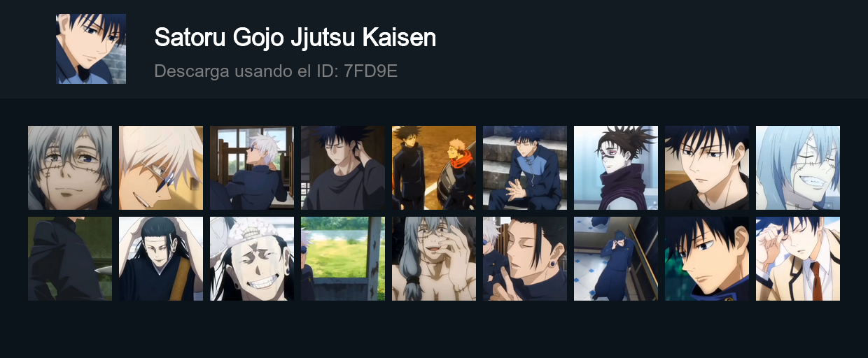Choose sticker of long-haired man tying hair
The image size is (868, 358).
[161, 259]
